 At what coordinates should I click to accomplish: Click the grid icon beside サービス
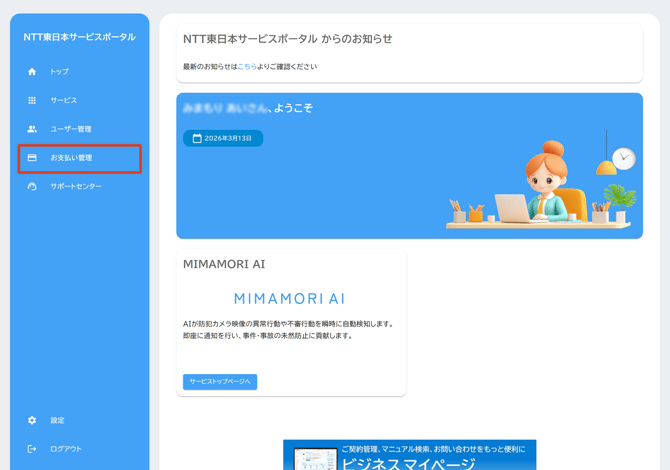(32, 100)
